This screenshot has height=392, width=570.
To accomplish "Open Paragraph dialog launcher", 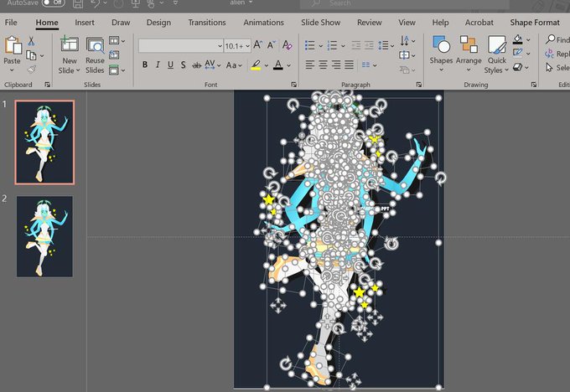I will (419, 85).
